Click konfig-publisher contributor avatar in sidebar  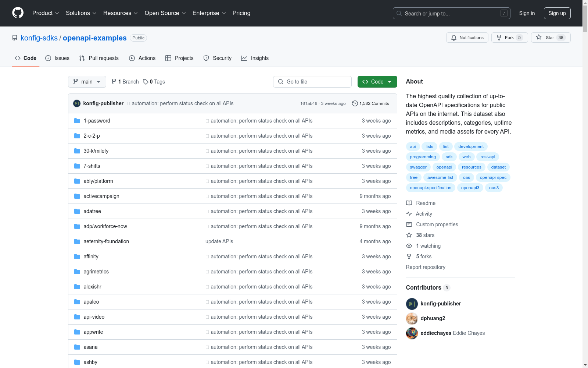coord(412,304)
